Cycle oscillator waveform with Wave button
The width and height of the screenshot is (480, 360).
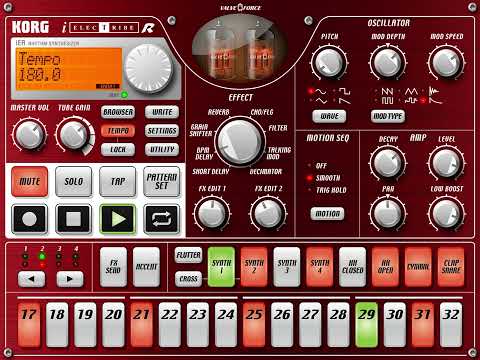click(329, 116)
